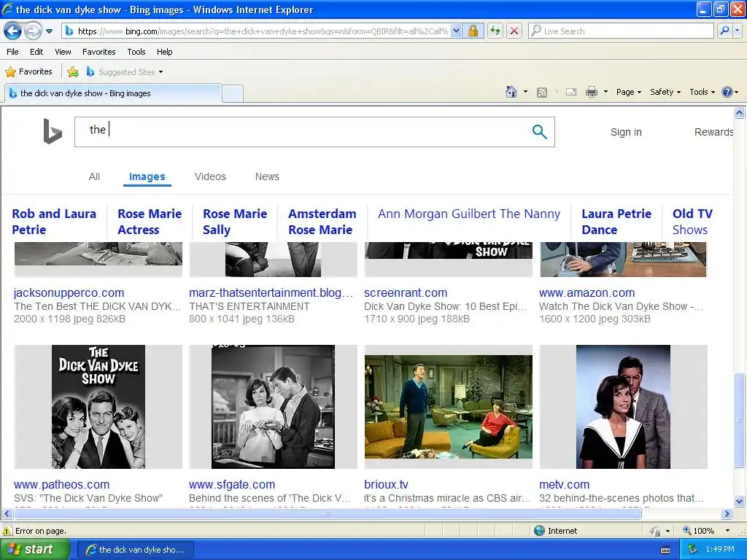The height and width of the screenshot is (560, 747).
Task: Click the Stop loading red X icon
Action: (x=514, y=31)
